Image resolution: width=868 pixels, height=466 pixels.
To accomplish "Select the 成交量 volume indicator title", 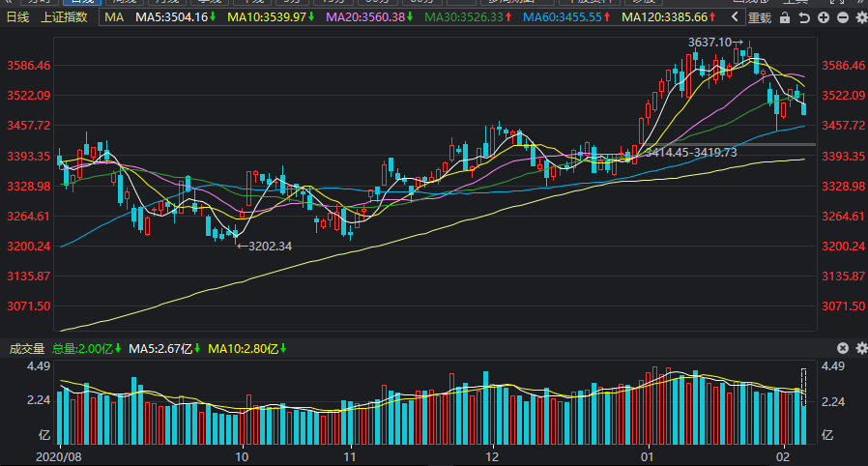I will point(26,348).
